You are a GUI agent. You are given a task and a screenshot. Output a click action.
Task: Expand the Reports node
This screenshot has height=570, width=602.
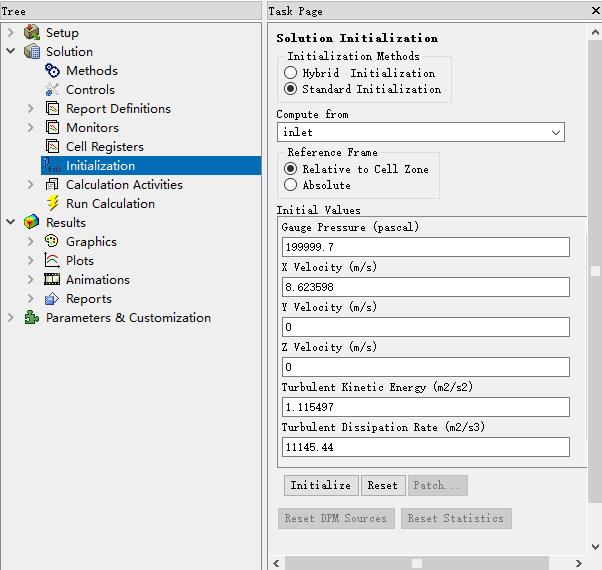coord(31,298)
